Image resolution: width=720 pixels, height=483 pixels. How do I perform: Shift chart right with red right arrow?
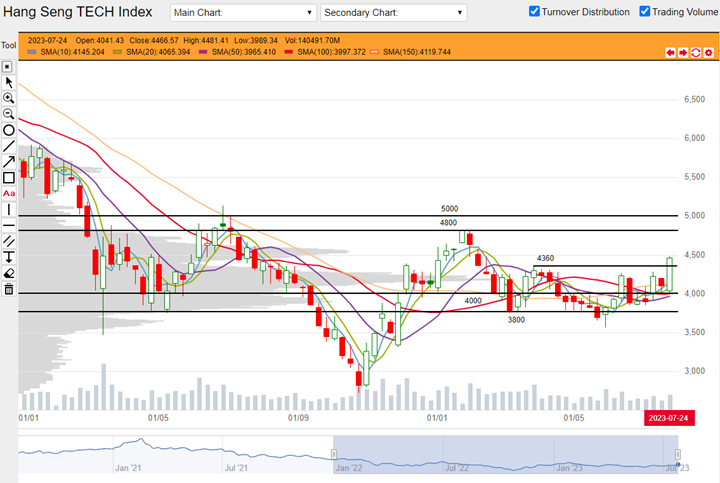pos(683,53)
